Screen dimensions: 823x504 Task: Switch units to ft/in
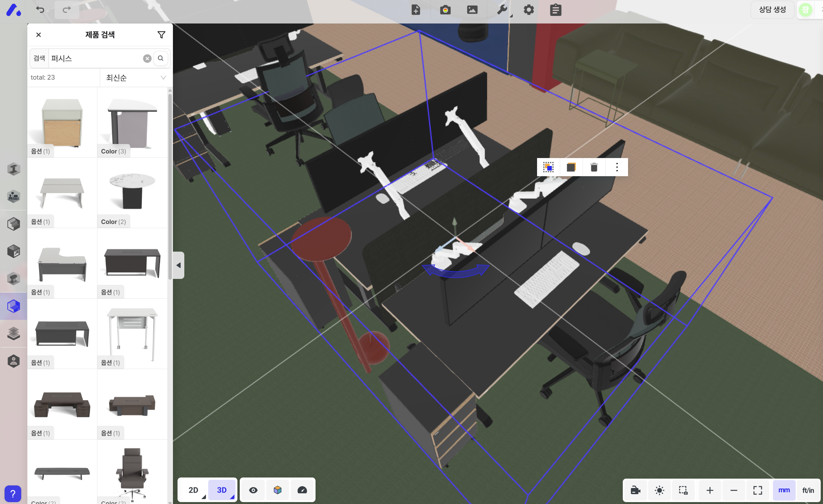coord(808,490)
